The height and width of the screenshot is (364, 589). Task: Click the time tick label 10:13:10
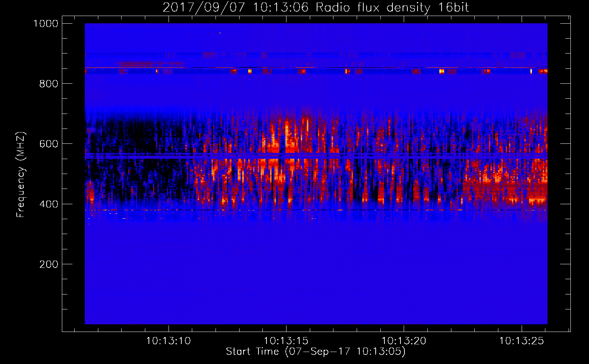pyautogui.click(x=168, y=341)
